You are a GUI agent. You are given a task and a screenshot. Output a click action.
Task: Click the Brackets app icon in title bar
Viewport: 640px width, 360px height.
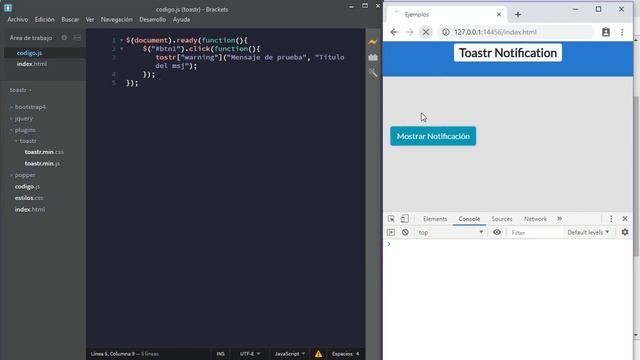(8, 8)
